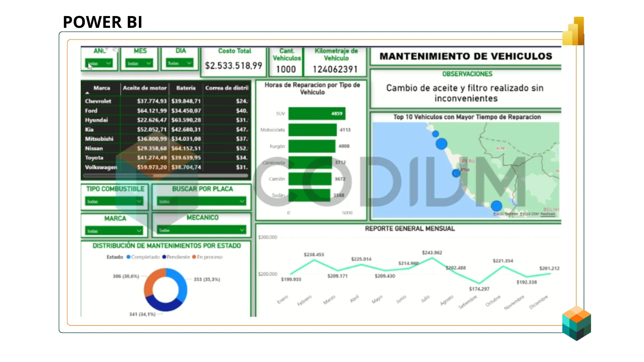Click the SUV bar showing 4859
The height and width of the screenshot is (362, 644).
[317, 114]
